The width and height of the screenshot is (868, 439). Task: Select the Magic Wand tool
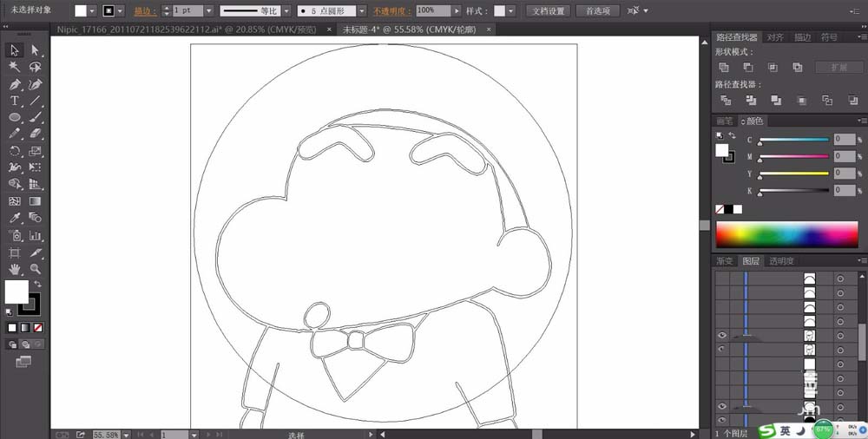click(15, 67)
